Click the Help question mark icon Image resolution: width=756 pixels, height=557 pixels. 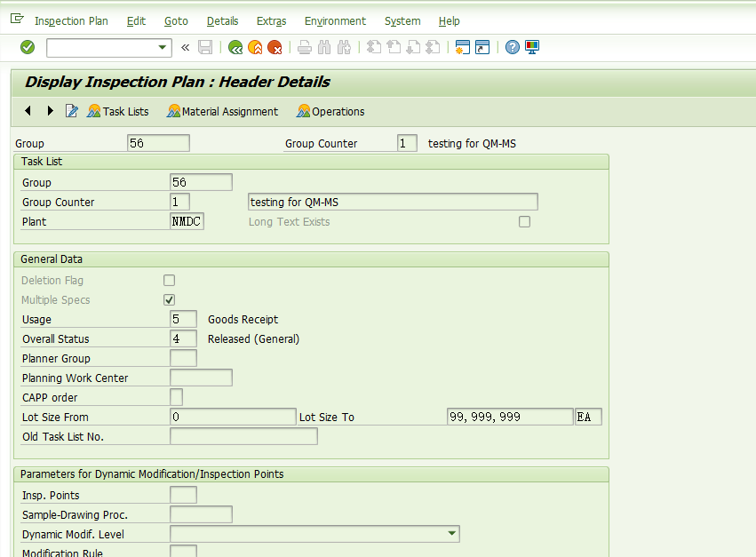point(512,47)
